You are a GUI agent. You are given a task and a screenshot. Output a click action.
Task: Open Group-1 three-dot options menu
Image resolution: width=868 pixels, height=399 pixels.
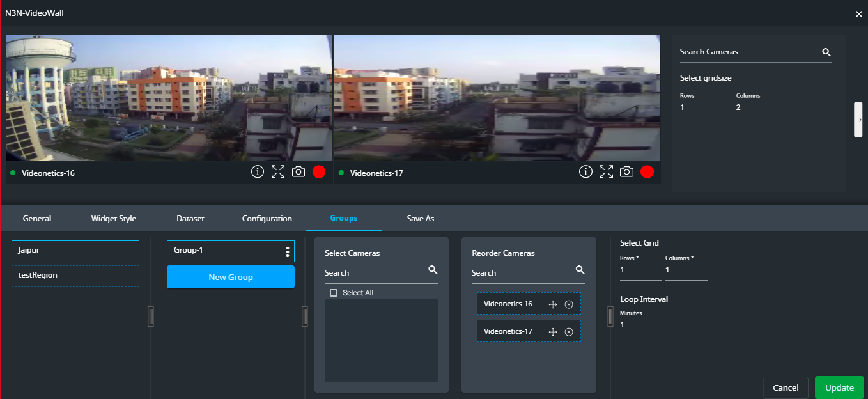pyautogui.click(x=288, y=252)
